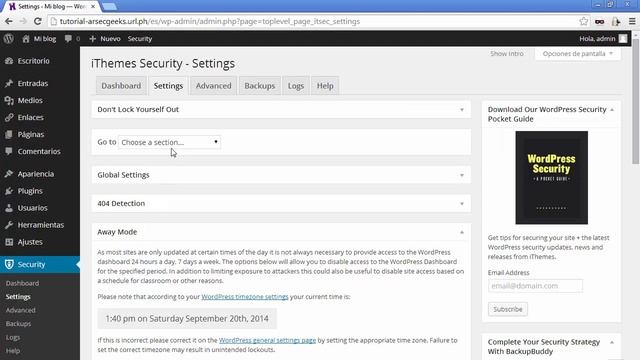Click the Apariencia brush icon
640x360 pixels.
click(9, 174)
